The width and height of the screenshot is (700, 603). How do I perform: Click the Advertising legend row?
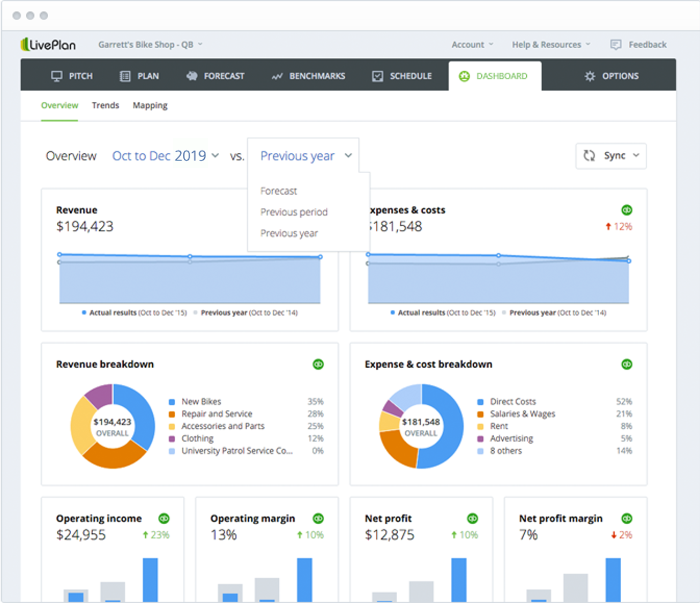555,438
